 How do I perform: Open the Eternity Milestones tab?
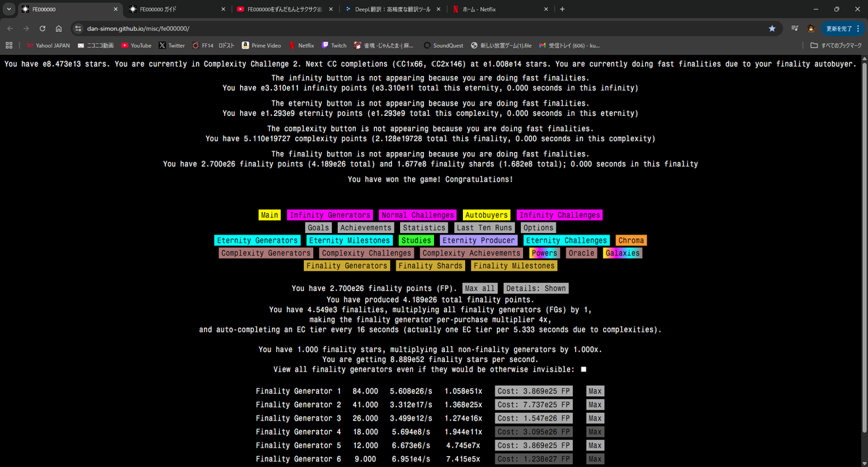tap(349, 240)
